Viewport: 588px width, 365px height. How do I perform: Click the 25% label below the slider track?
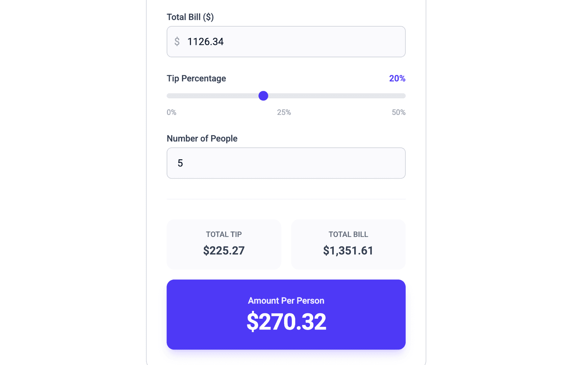[284, 112]
